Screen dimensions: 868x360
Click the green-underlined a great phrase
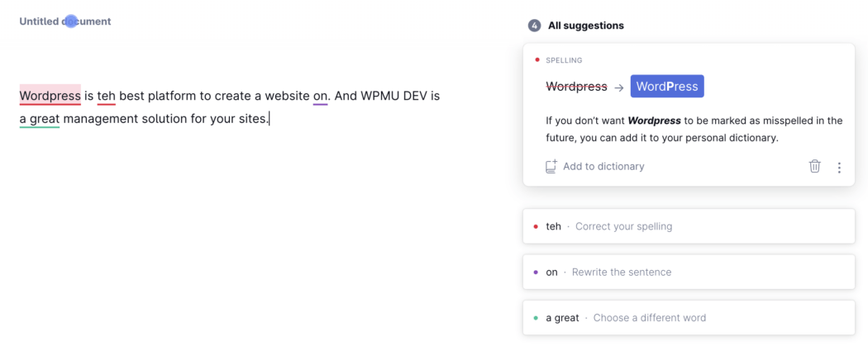click(x=39, y=119)
